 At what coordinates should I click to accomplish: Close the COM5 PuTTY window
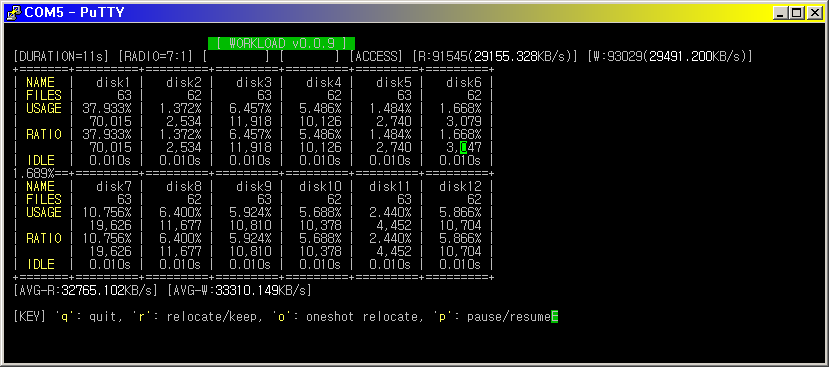click(x=814, y=13)
